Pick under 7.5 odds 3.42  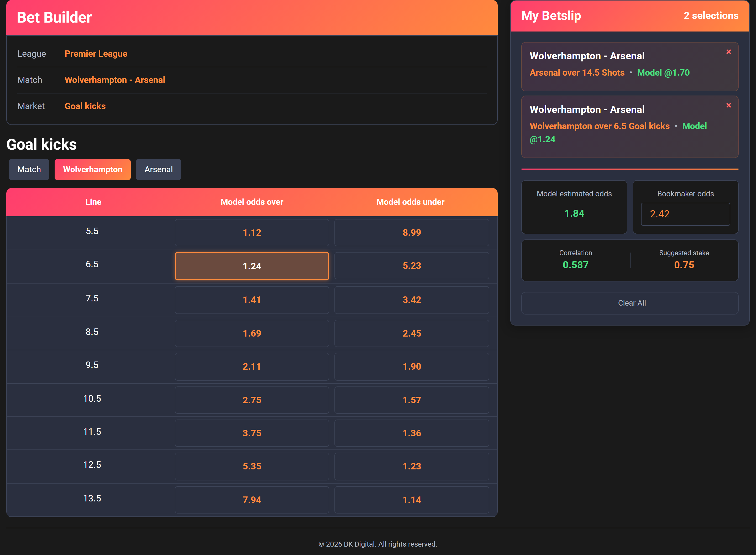(x=412, y=300)
